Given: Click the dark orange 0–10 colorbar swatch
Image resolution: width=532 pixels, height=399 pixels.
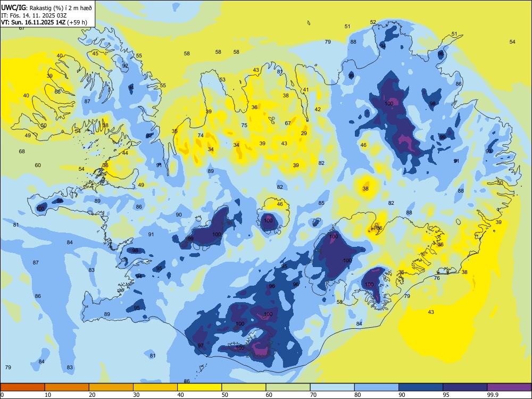Looking at the screenshot, I should point(22,387).
